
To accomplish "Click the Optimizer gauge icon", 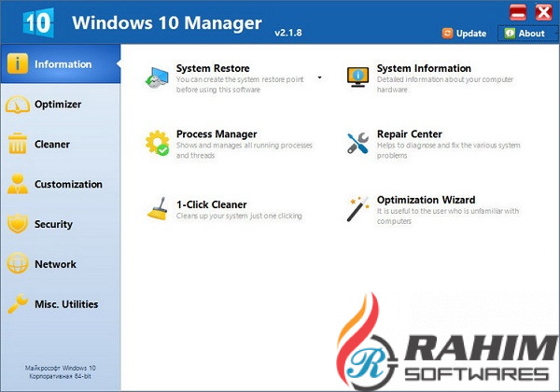I will coord(17,105).
